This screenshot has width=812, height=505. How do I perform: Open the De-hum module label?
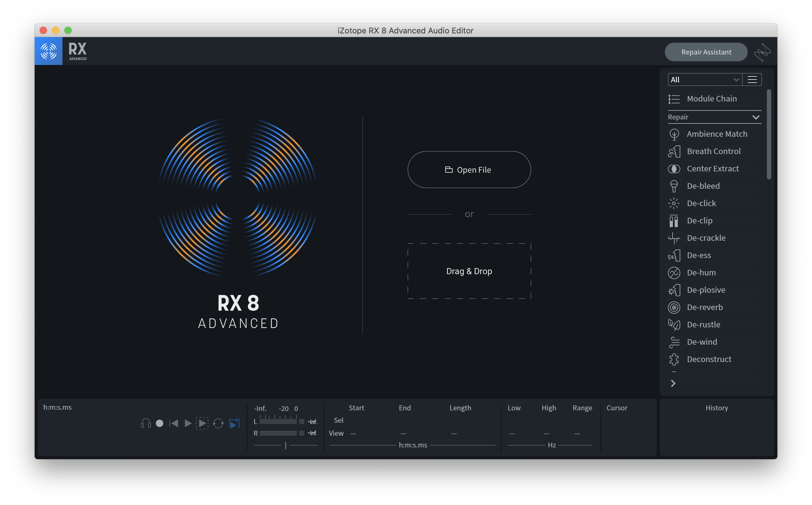[701, 273]
